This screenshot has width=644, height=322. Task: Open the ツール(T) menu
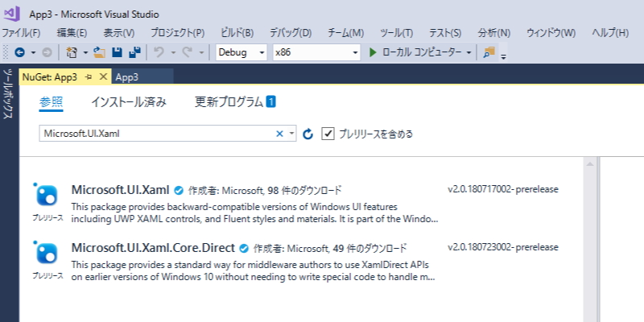pos(396,33)
